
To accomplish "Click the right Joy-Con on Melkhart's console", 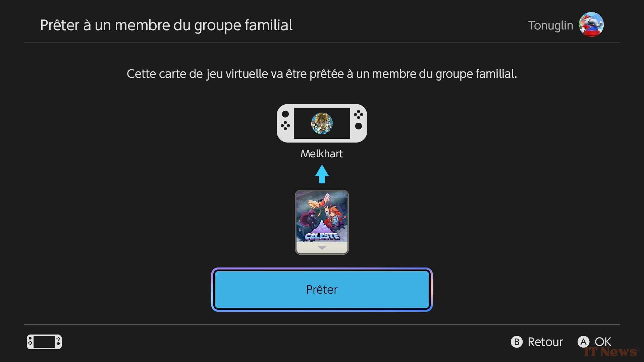I will [x=359, y=123].
